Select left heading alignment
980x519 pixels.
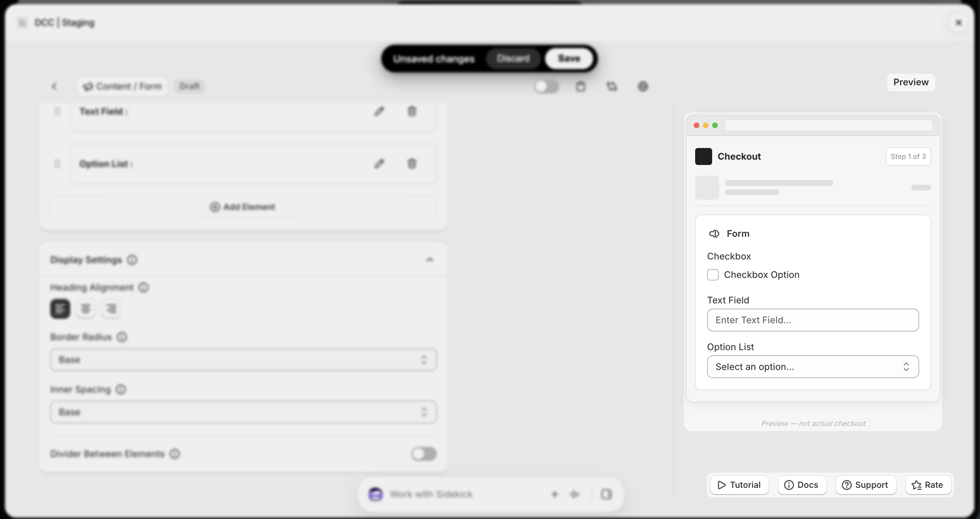60,308
